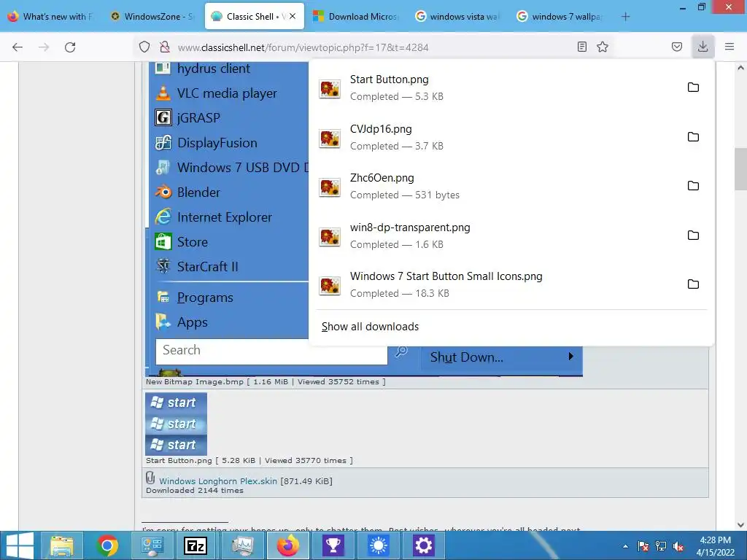The image size is (747, 560).
Task: Launch Google Chrome from taskbar
Action: point(107,545)
